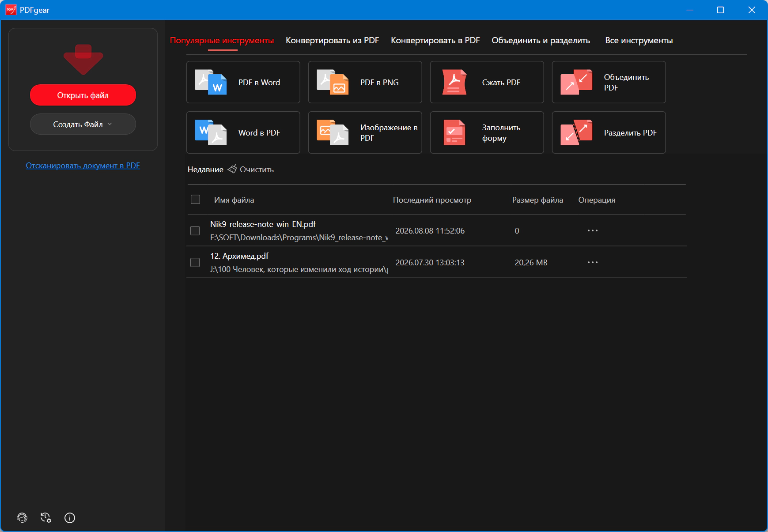768x532 pixels.
Task: Launch the PDF в PNG conversion tool
Action: click(365, 82)
